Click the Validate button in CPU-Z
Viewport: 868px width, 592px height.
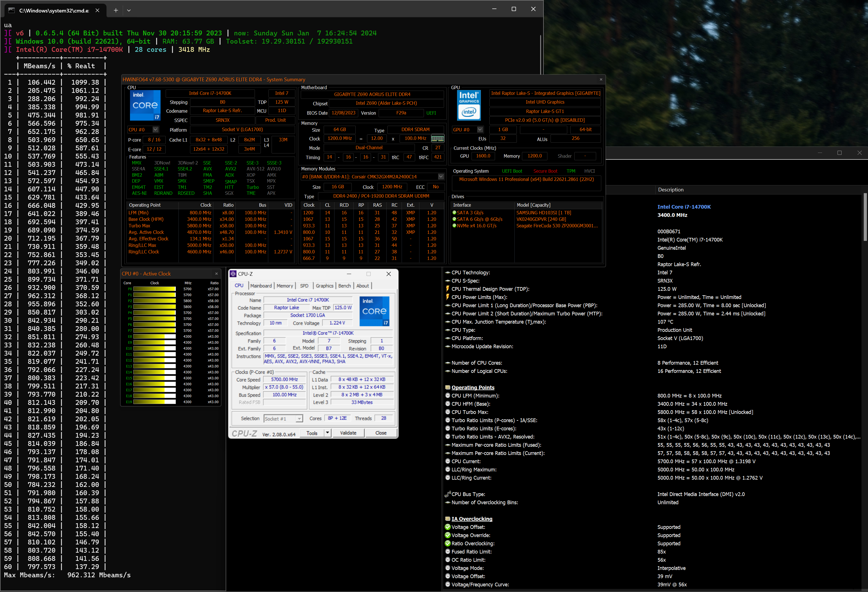tap(348, 433)
